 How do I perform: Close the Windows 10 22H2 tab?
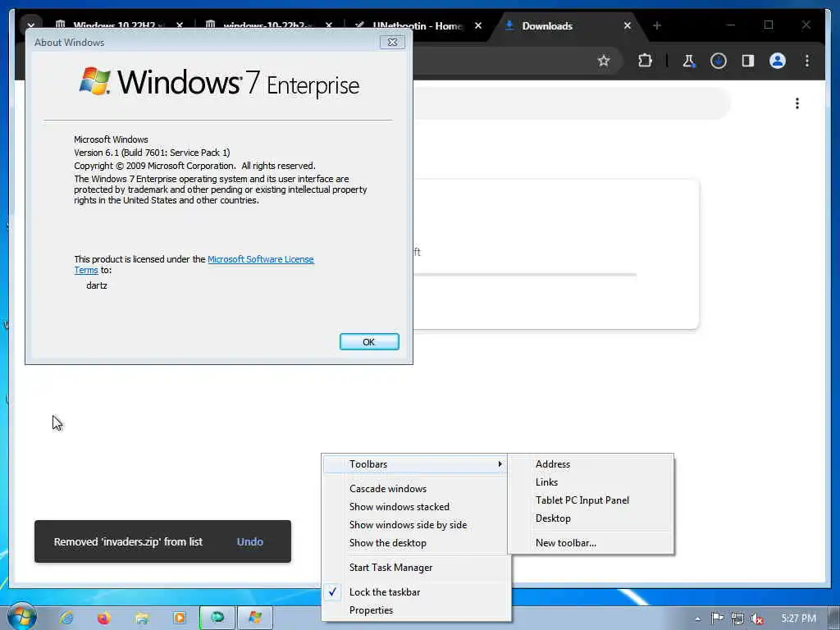[180, 25]
